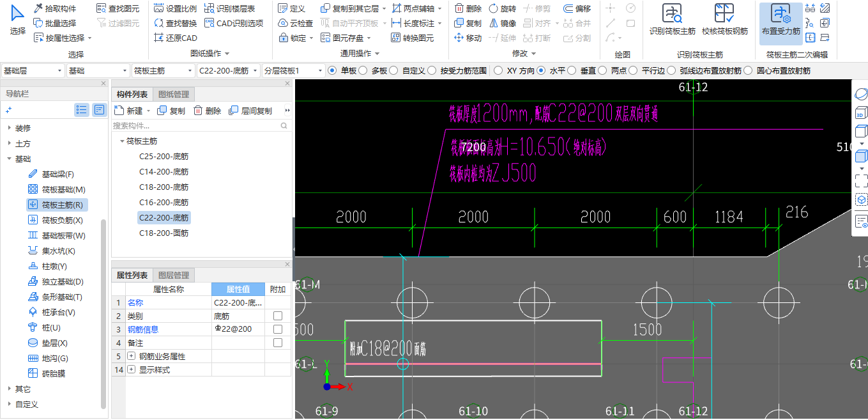Click 删除 in the 修改 ribbon group
This screenshot has width=868, height=420.
468,8
